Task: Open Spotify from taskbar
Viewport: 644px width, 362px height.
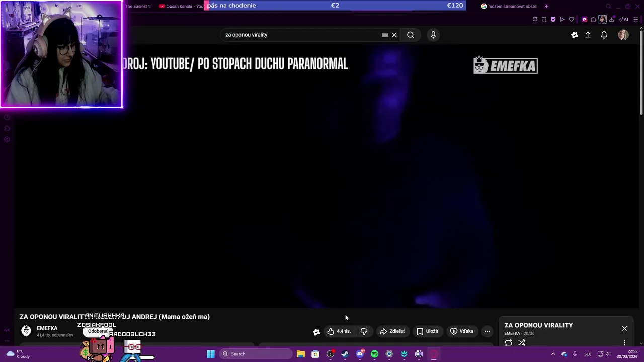Action: 374,354
